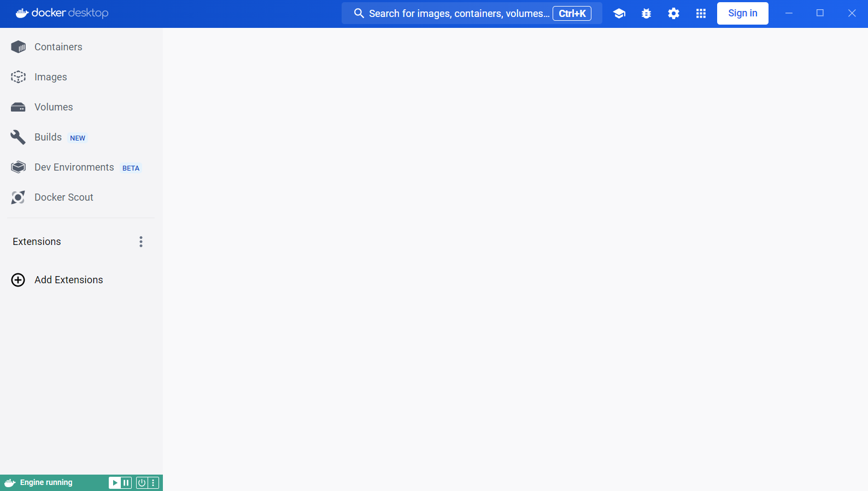
Task: Open the Images view icon
Action: tap(18, 77)
